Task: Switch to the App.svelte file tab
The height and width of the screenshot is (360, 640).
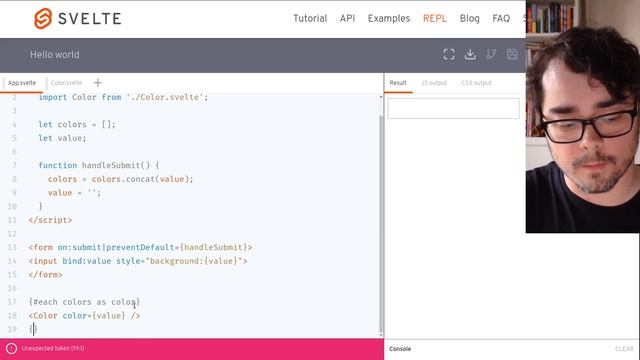Action: click(x=22, y=83)
